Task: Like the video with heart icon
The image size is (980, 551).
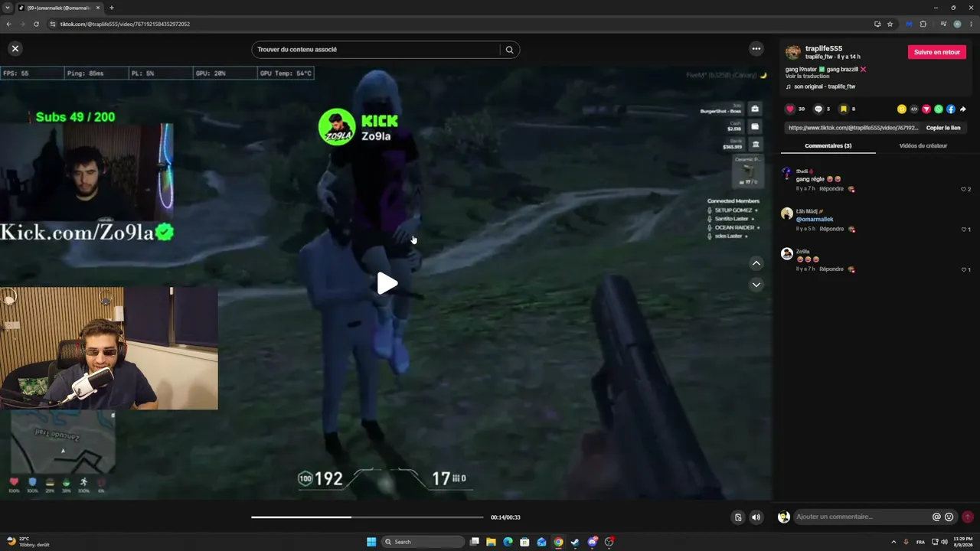Action: [x=791, y=109]
